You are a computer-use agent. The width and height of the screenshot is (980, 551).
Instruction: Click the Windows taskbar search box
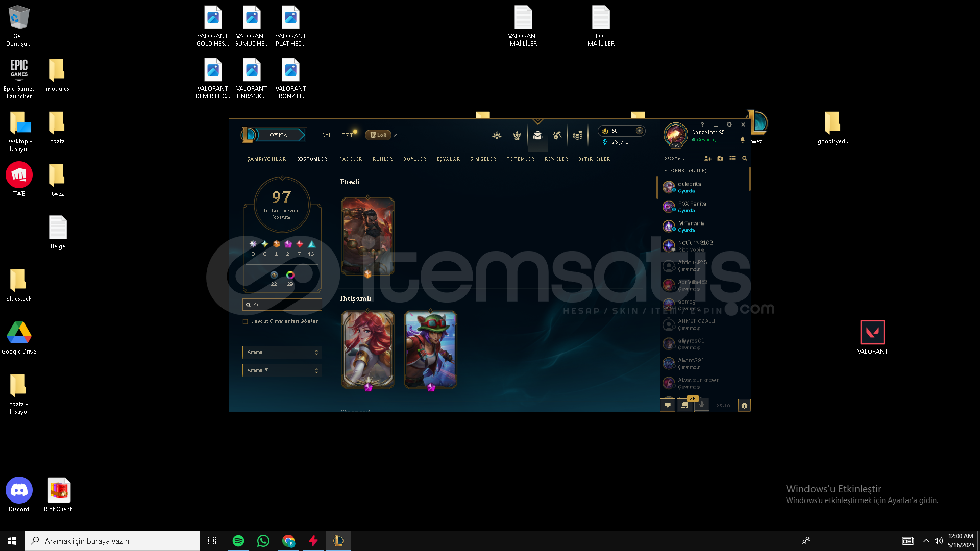click(112, 541)
